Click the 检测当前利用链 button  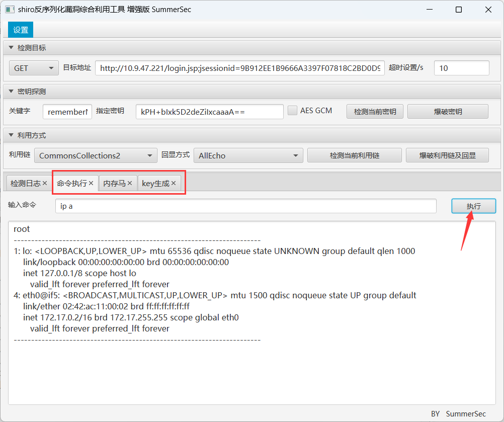click(355, 155)
